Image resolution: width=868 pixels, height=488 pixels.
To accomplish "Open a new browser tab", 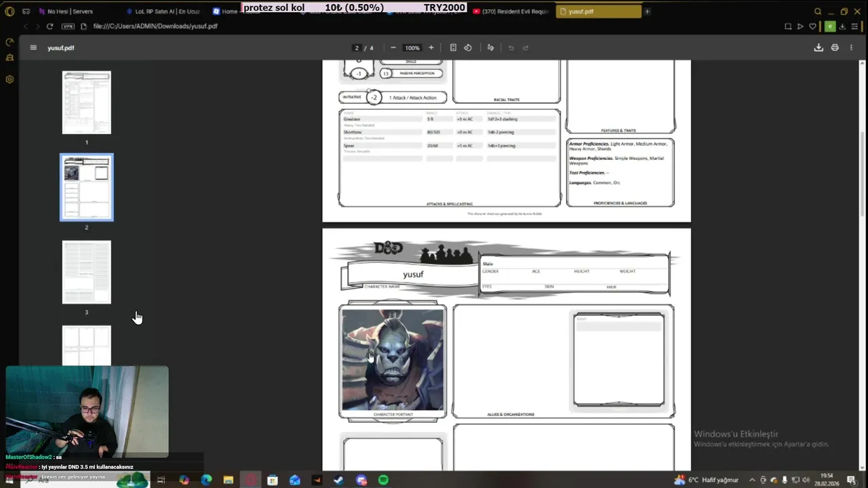I will point(647,12).
